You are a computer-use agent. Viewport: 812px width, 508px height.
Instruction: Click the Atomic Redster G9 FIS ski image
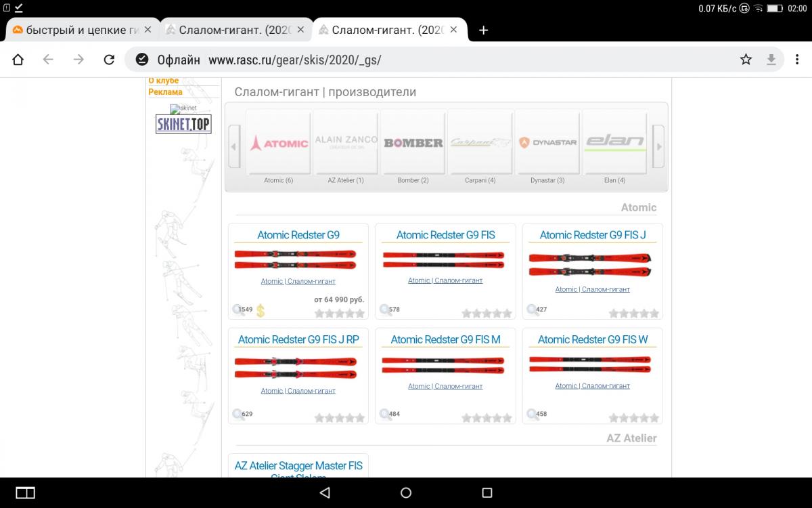point(443,260)
